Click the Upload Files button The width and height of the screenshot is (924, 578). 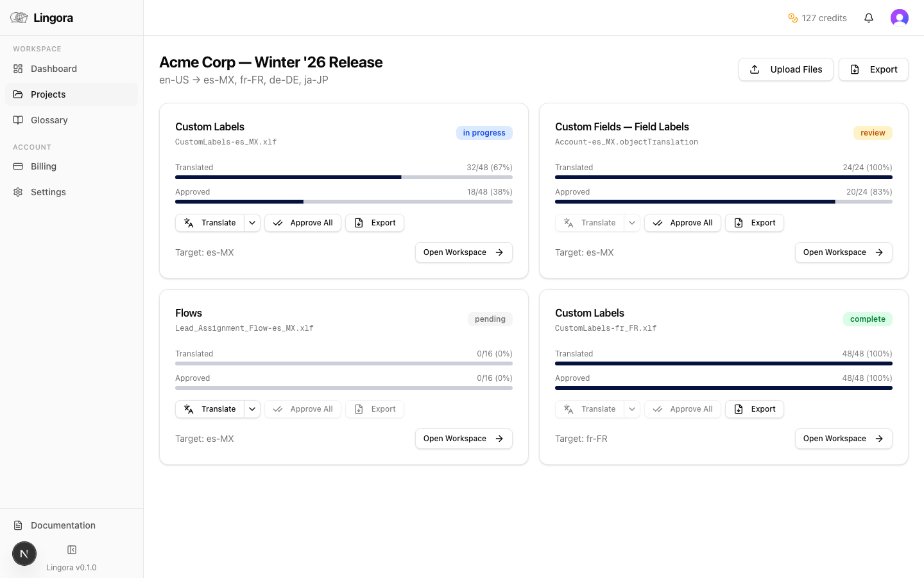click(x=785, y=69)
